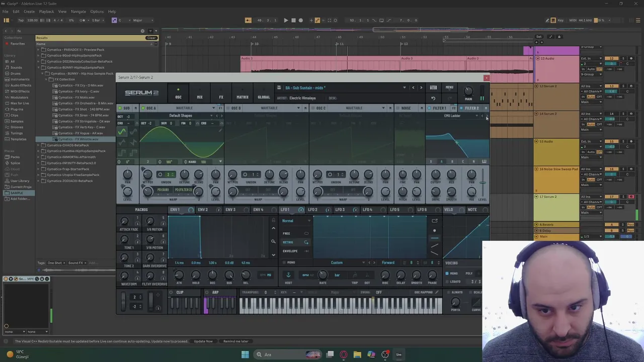Enable the NOISE oscillator
The width and height of the screenshot is (644, 362).
coord(397,108)
